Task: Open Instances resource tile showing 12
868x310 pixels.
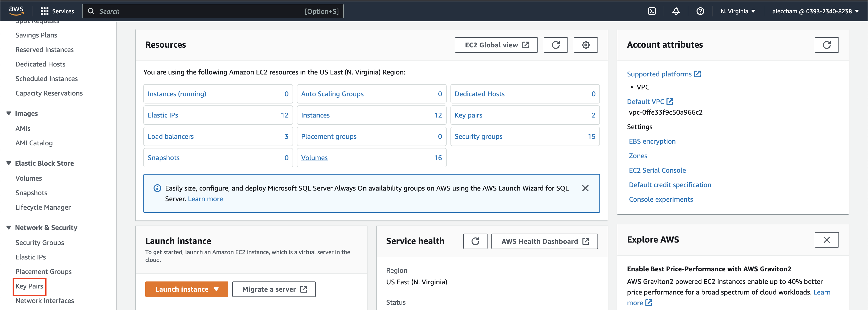Action: [x=371, y=115]
